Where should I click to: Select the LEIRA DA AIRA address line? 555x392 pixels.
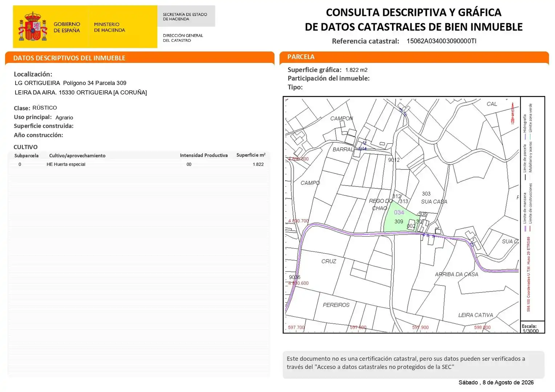[81, 93]
